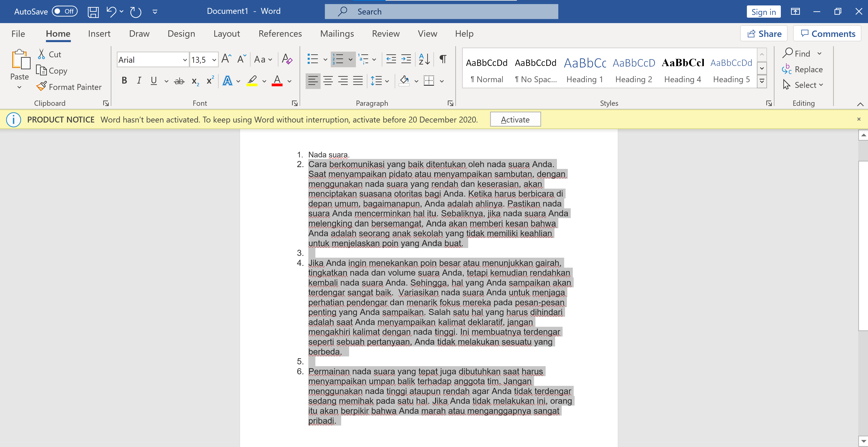Apply the Normal style
This screenshot has height=447, width=868.
pos(487,70)
